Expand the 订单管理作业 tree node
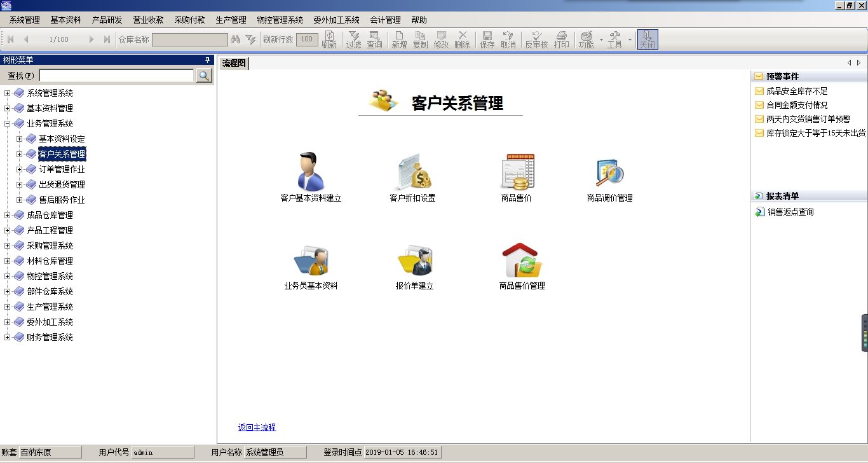 point(20,170)
